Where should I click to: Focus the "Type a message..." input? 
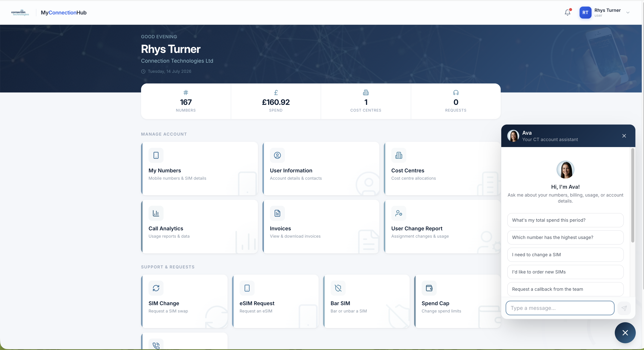pos(560,308)
